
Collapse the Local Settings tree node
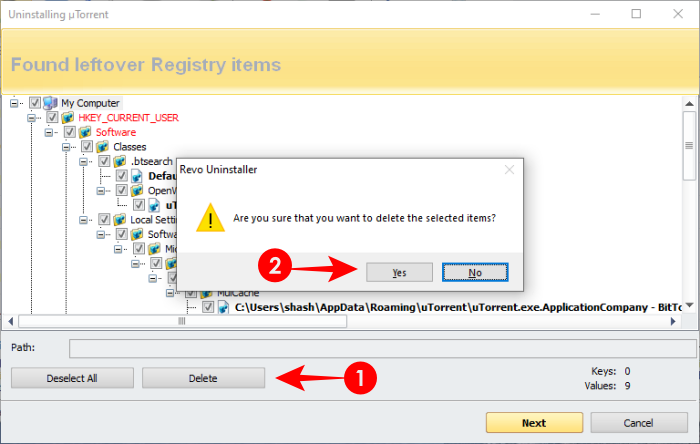(83, 220)
